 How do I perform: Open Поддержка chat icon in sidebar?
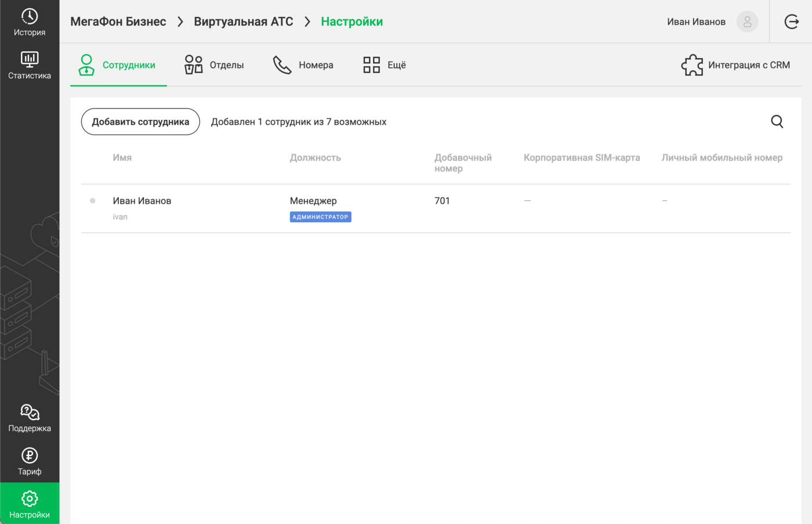click(x=30, y=413)
